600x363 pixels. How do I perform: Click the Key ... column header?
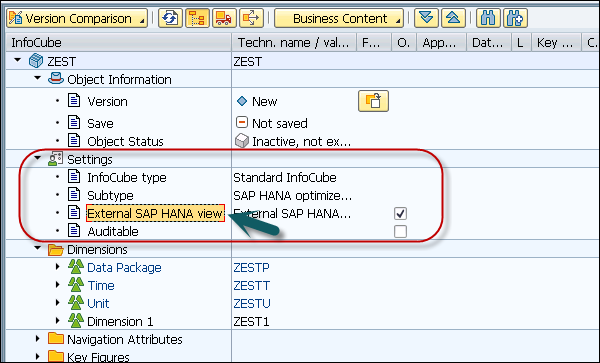556,42
